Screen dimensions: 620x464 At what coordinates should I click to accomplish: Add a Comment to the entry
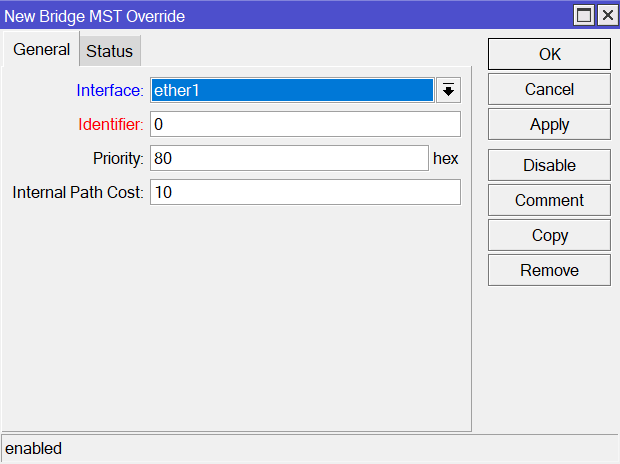pos(549,201)
